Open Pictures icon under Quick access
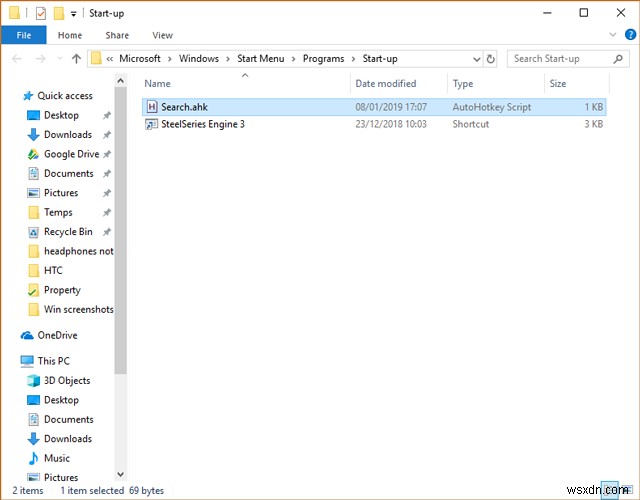Screen dimensions: 640x500 (33, 193)
